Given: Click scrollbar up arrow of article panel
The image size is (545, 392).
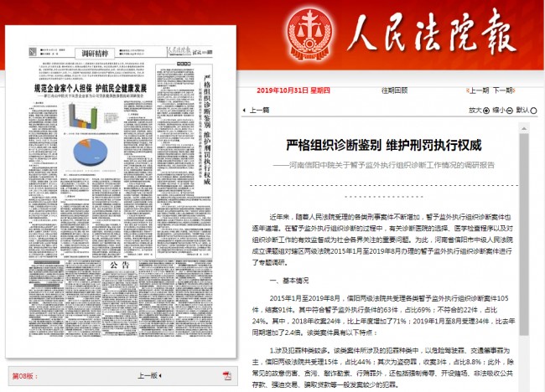Looking at the screenshot, I should click(x=524, y=128).
